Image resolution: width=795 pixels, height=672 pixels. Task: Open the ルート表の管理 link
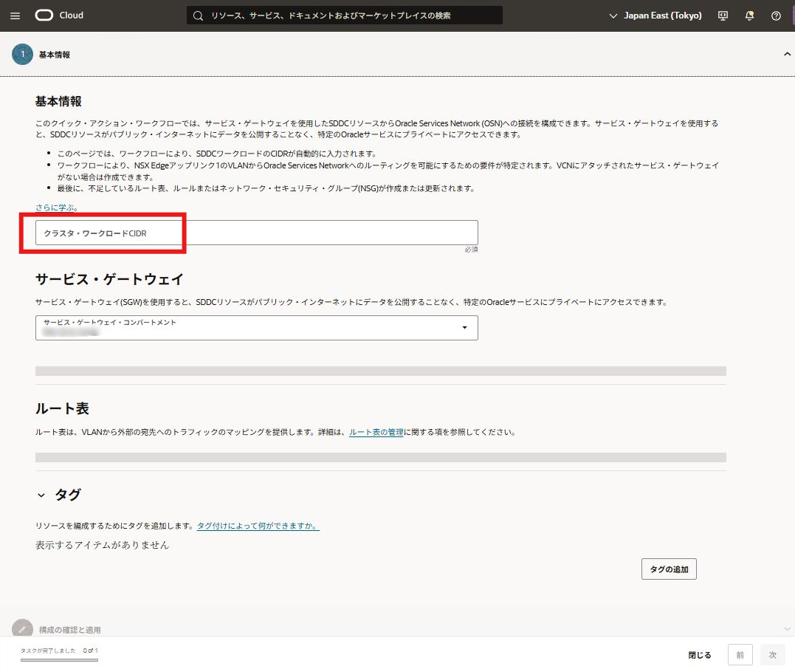(376, 432)
